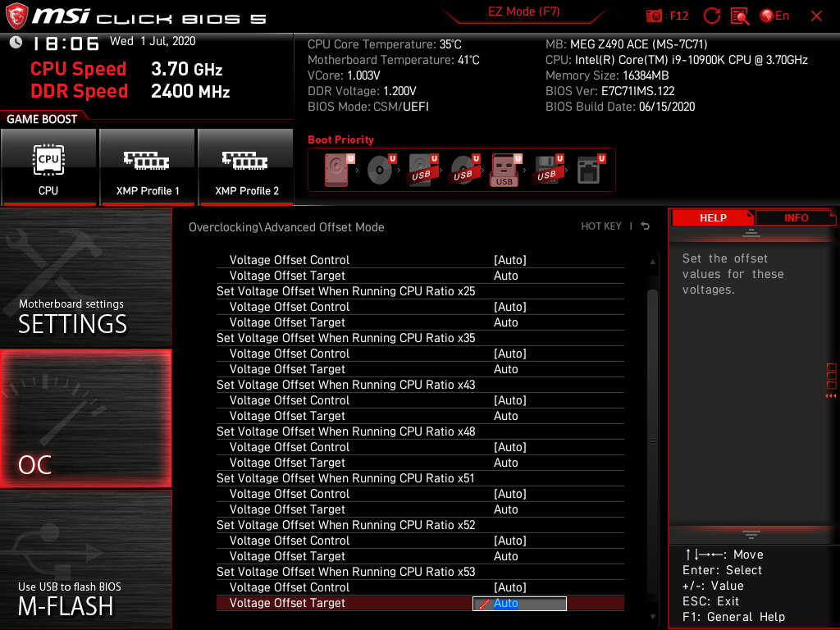This screenshot has width=840, height=630.
Task: Select the hard disk in Boot Priority
Action: pos(335,170)
